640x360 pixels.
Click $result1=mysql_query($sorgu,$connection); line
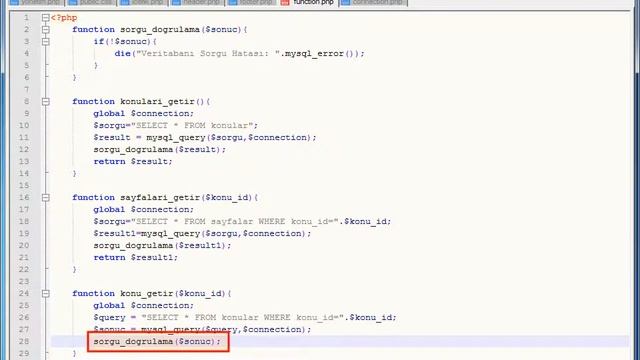(202, 233)
